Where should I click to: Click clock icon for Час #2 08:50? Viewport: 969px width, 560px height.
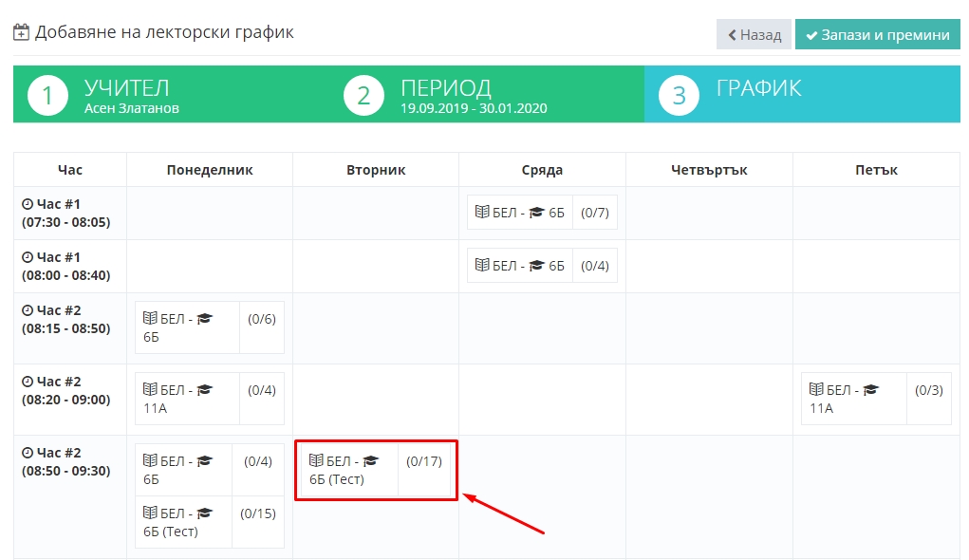point(28,453)
